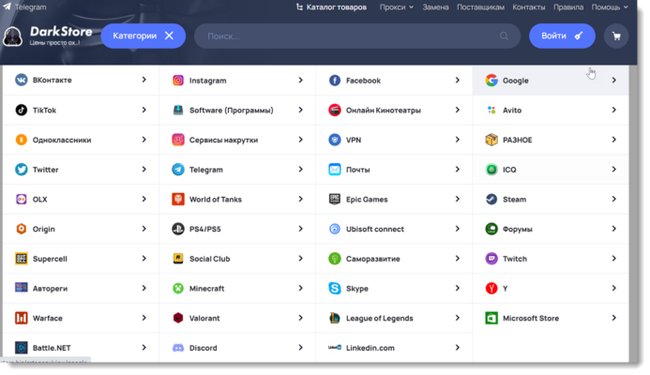The image size is (650, 375).
Task: Go to the Замена menu item
Action: click(x=435, y=7)
